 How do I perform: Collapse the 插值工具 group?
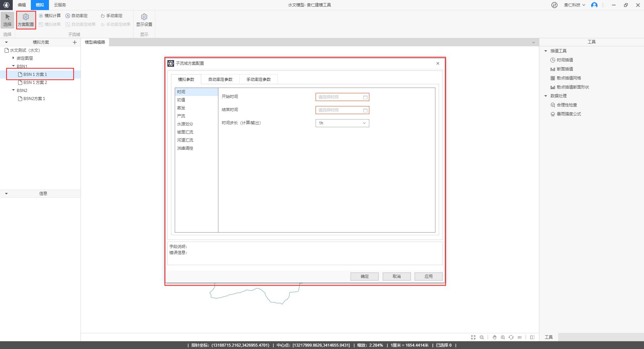tap(546, 51)
